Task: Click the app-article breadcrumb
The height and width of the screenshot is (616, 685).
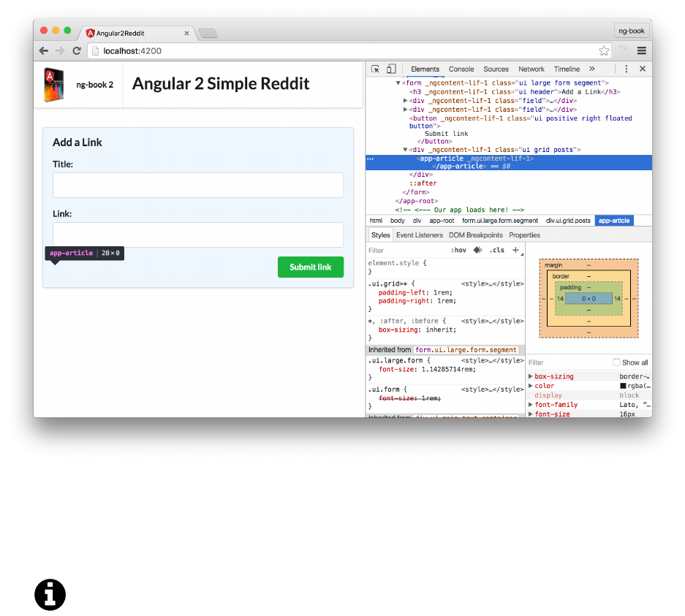Action: tap(614, 221)
